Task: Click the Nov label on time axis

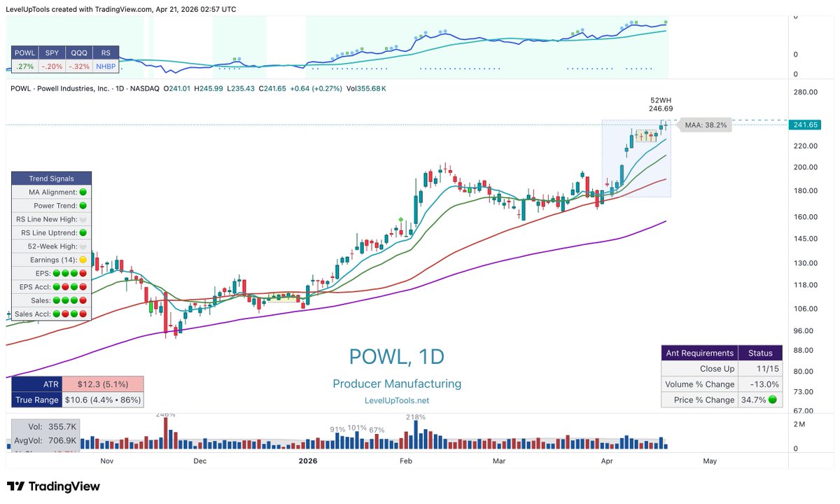Action: pyautogui.click(x=106, y=461)
